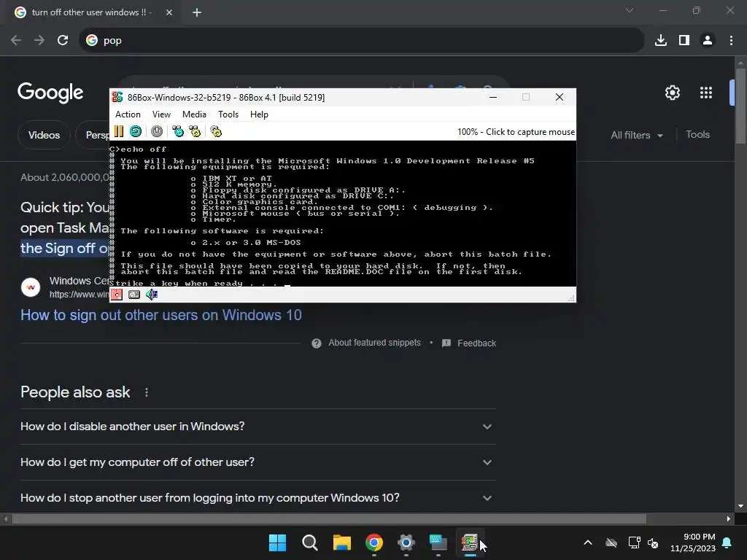This screenshot has width=747, height=560.
Task: Open the All filters dropdown
Action: [x=636, y=135]
